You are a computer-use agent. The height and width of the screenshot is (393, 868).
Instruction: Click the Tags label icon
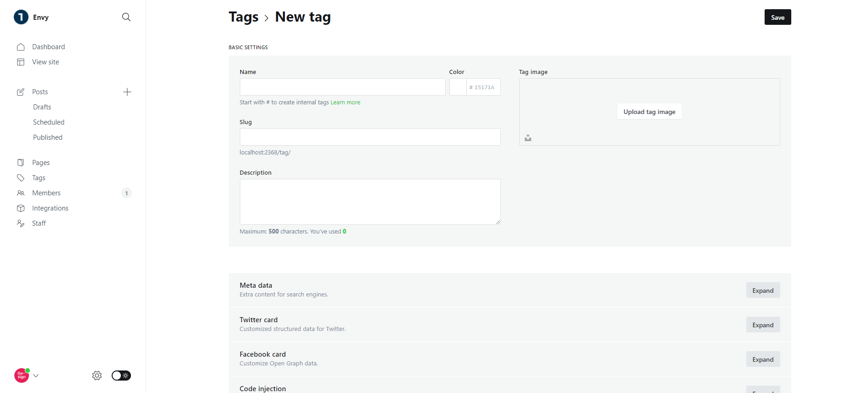coord(21,178)
